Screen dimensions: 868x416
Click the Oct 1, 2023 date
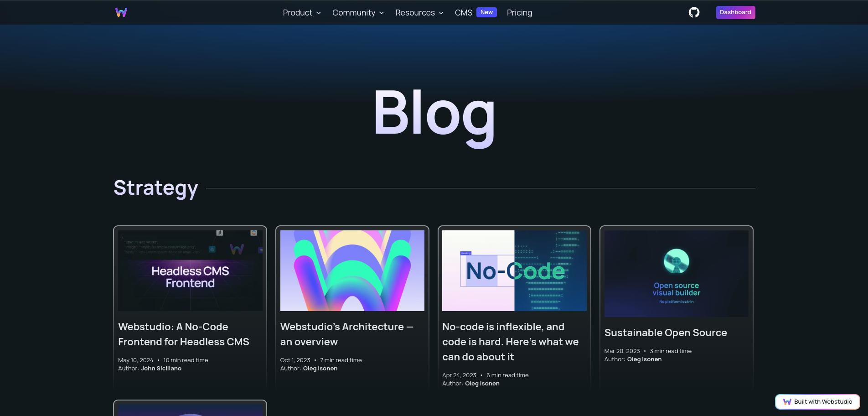[x=295, y=360]
